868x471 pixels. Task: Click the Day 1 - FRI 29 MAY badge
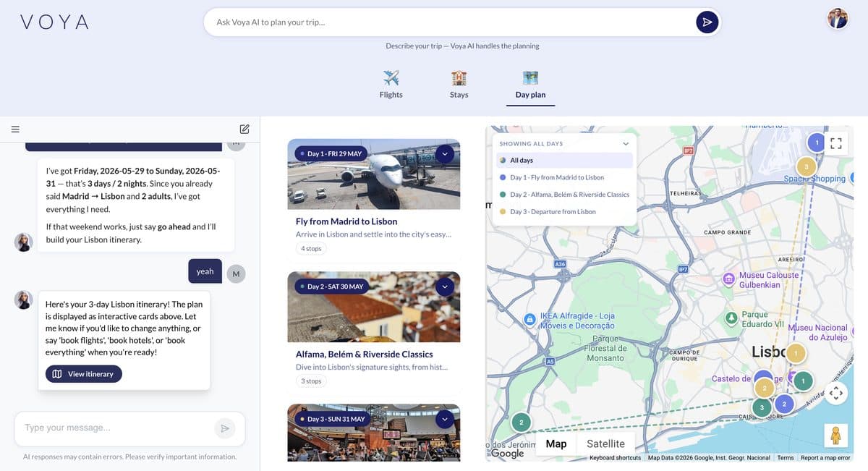click(x=330, y=154)
